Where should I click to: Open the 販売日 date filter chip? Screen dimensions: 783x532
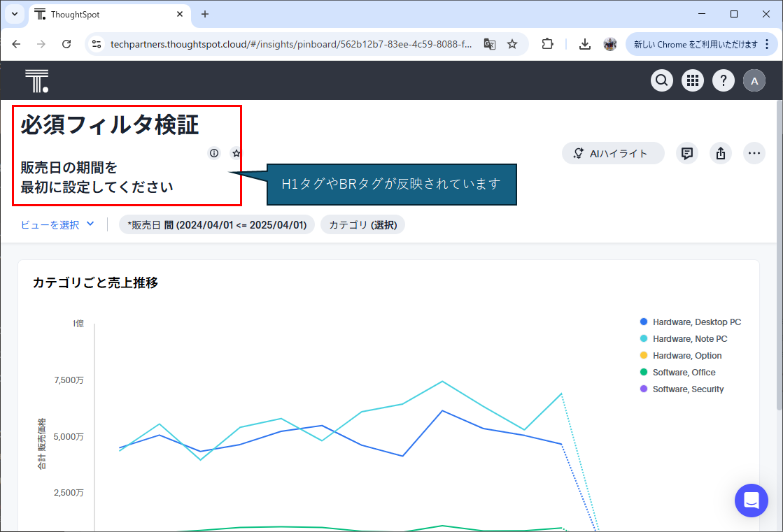[x=216, y=225]
